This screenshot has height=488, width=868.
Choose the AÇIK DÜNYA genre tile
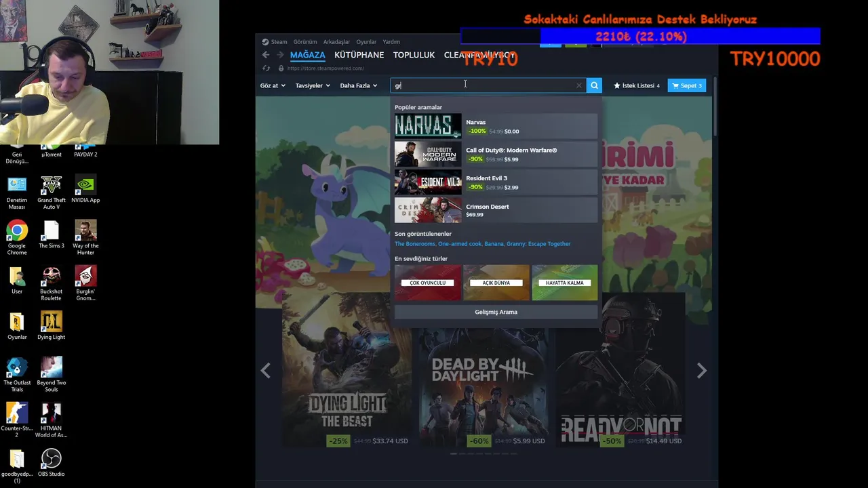click(x=496, y=283)
